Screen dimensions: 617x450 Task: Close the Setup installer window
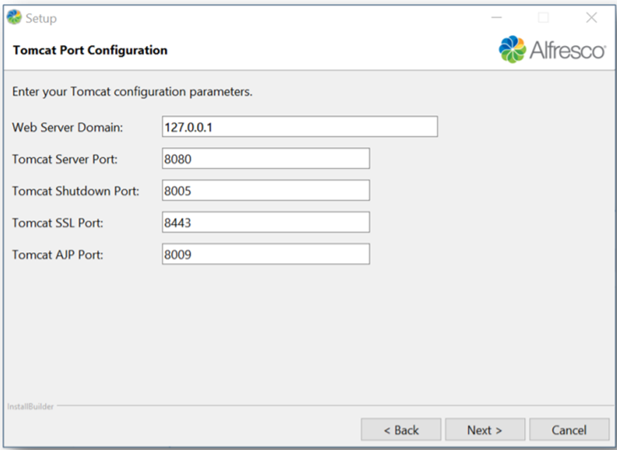tap(591, 18)
